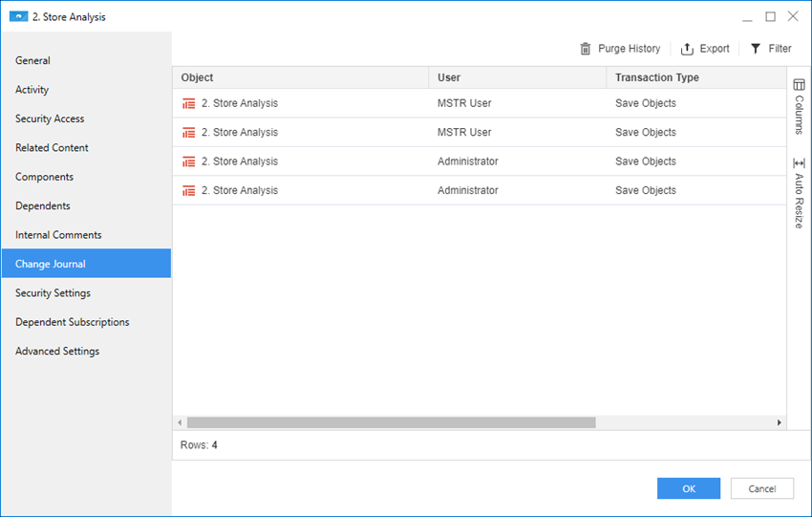This screenshot has height=517, width=812.
Task: Click the Purge History trash icon
Action: click(x=586, y=49)
